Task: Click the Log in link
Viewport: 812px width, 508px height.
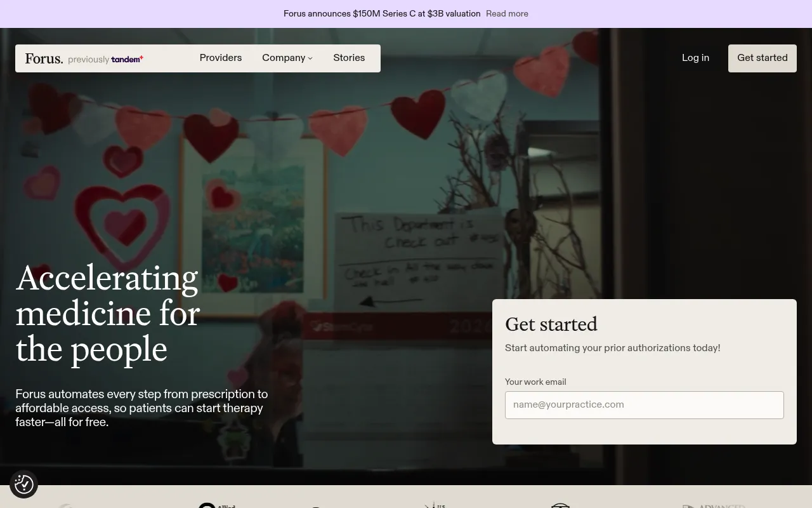Action: pos(695,58)
